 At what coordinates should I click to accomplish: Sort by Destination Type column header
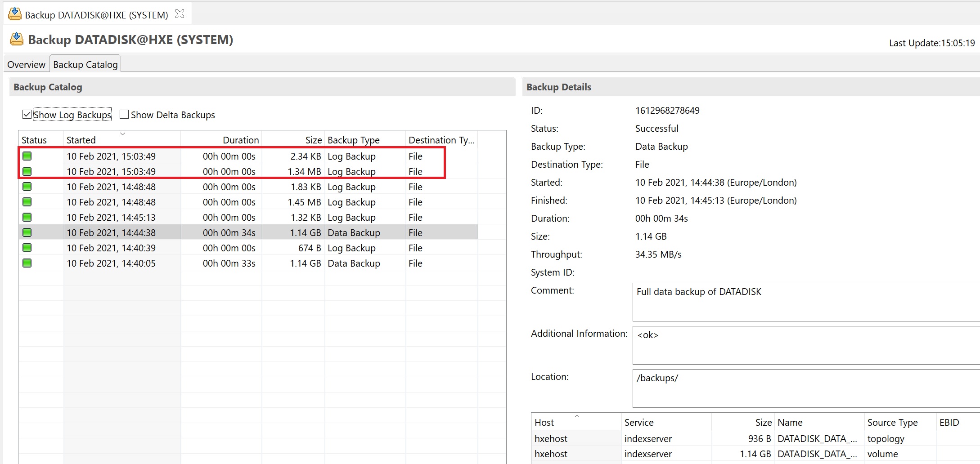tap(441, 140)
